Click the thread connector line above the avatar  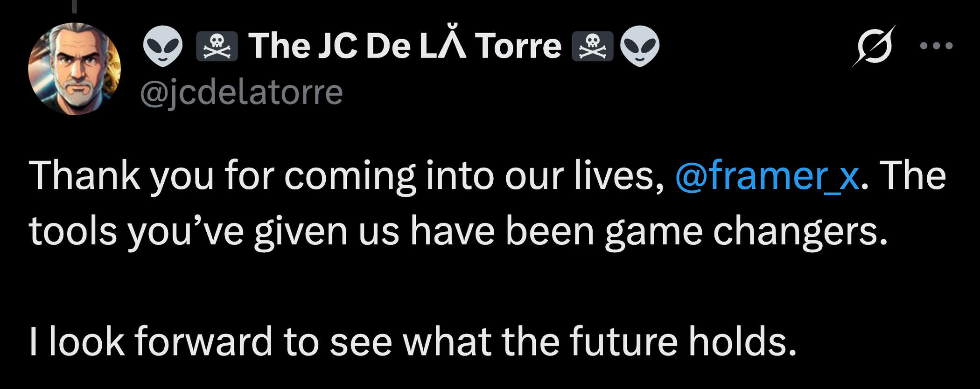[x=74, y=6]
